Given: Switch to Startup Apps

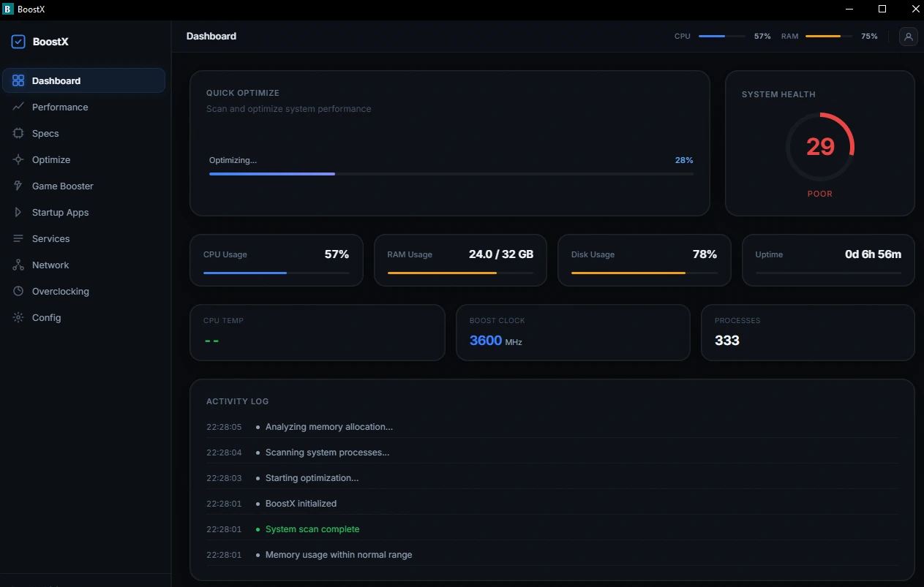Looking at the screenshot, I should [x=83, y=212].
